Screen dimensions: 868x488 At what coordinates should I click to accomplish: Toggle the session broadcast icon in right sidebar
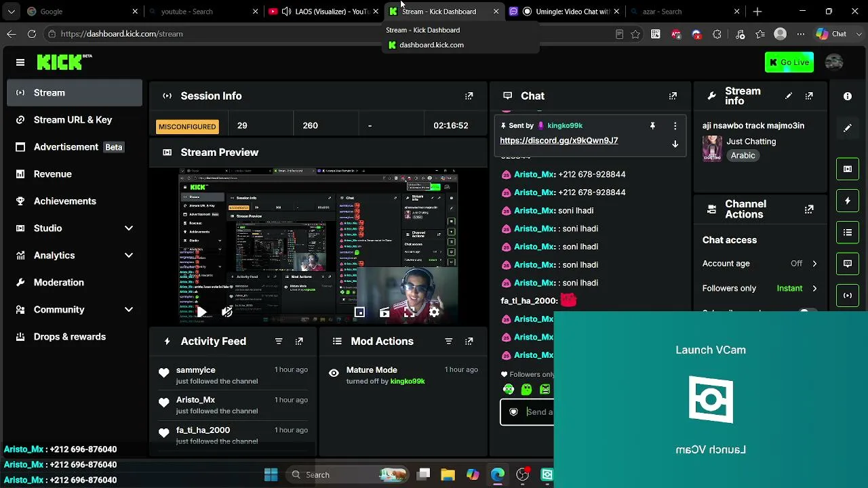pos(848,296)
